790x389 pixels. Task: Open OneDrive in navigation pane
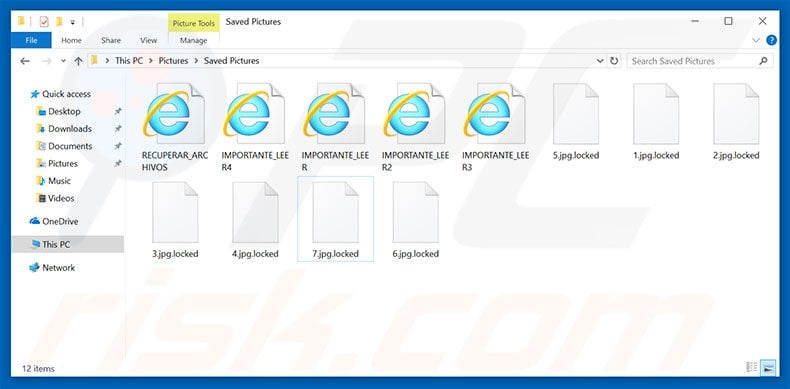pyautogui.click(x=60, y=221)
